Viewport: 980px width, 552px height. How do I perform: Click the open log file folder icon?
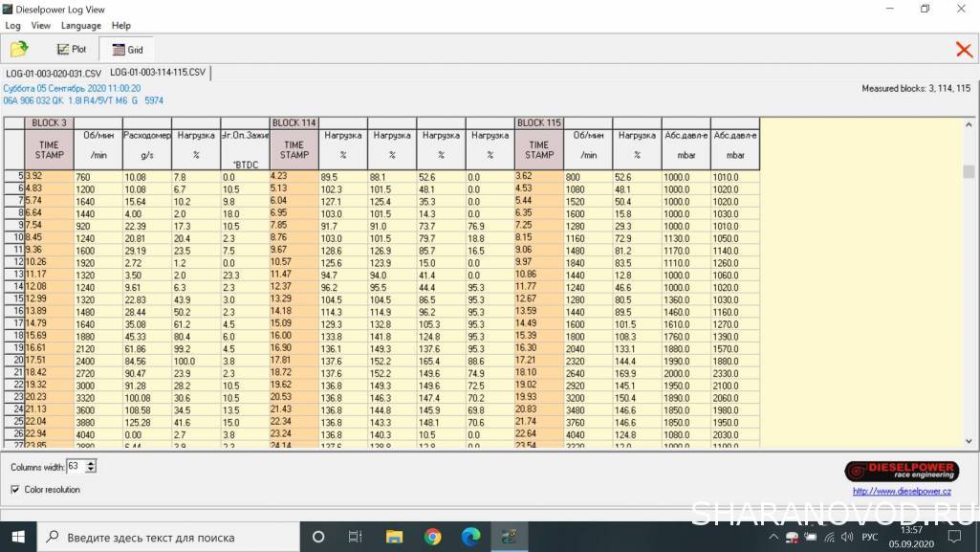click(x=18, y=49)
